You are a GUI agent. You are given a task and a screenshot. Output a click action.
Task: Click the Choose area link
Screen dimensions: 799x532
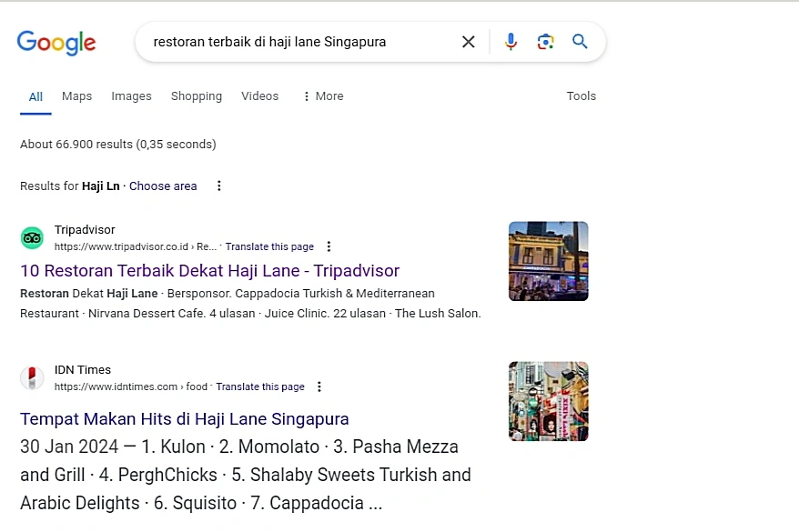(163, 186)
